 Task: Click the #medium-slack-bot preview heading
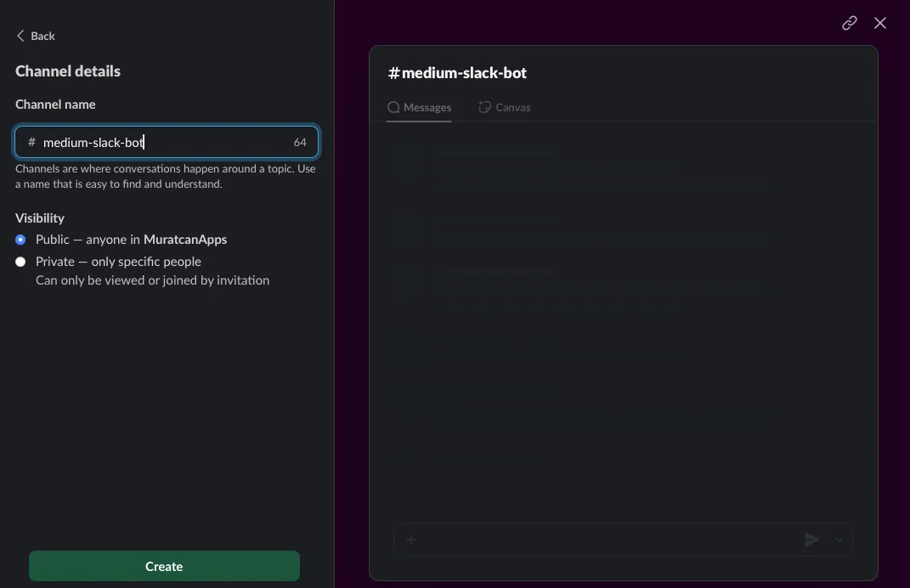[x=457, y=72]
